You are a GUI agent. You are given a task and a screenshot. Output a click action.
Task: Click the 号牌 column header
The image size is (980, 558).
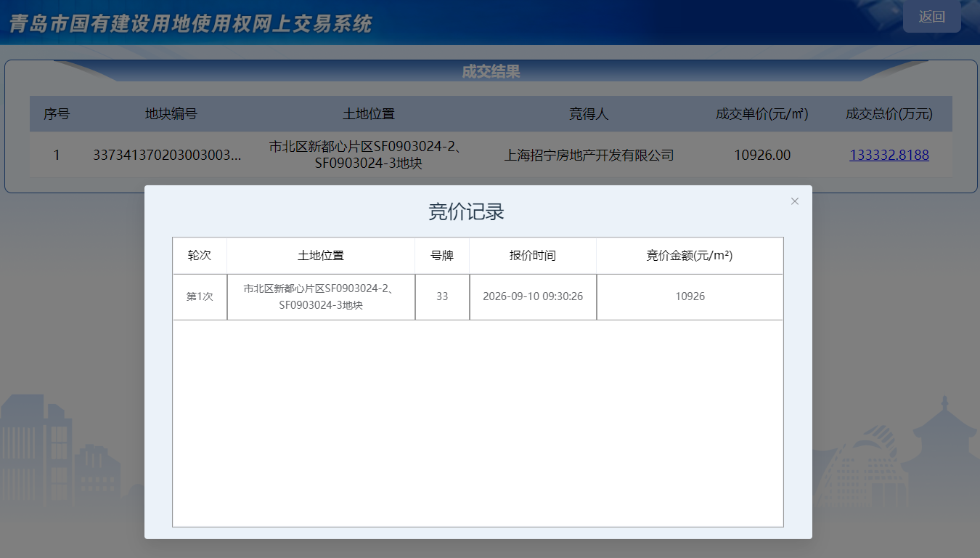[442, 256]
